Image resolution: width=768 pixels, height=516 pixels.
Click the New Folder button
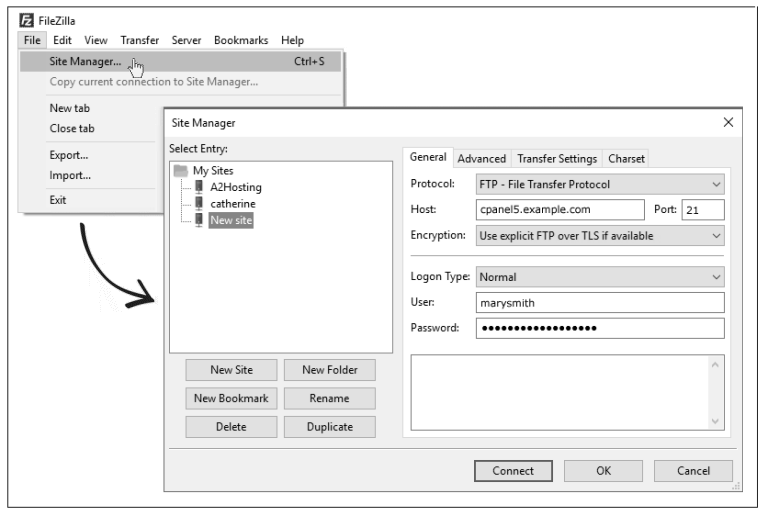click(x=330, y=370)
